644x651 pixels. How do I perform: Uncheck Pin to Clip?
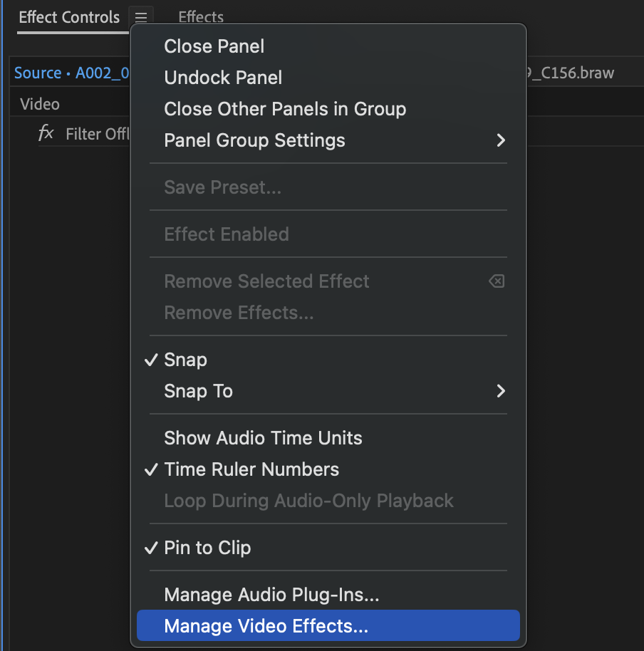tap(207, 547)
